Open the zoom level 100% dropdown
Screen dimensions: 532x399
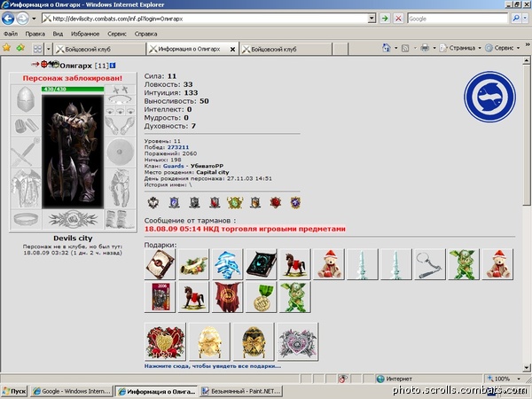pyautogui.click(x=519, y=379)
